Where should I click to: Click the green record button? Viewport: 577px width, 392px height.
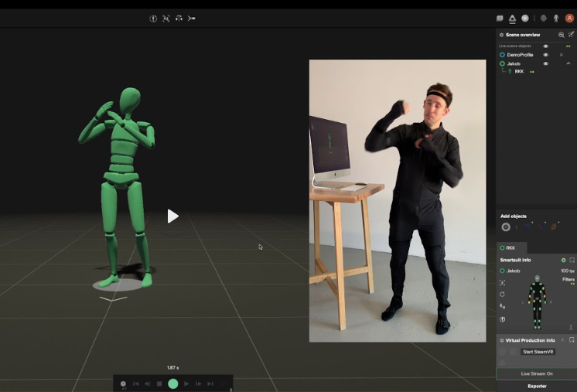(173, 384)
